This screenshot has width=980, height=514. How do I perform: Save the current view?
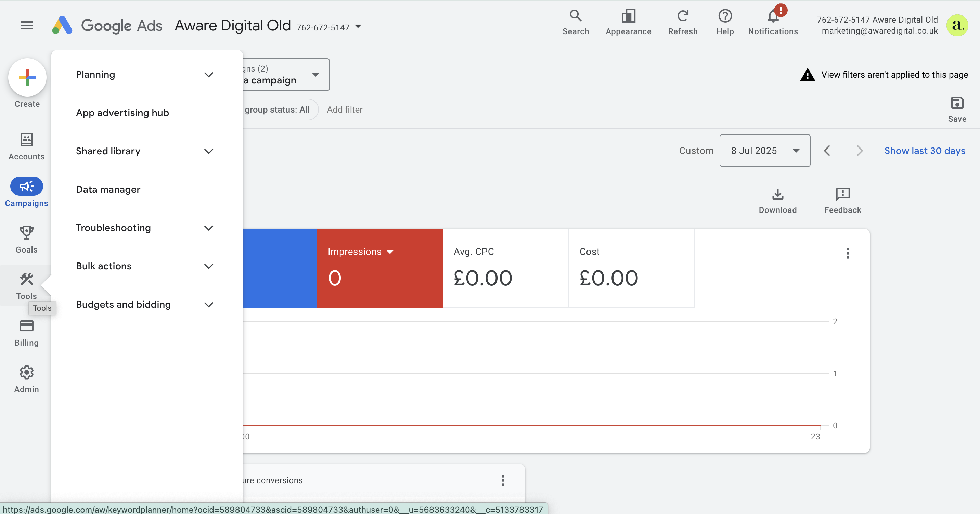[957, 110]
